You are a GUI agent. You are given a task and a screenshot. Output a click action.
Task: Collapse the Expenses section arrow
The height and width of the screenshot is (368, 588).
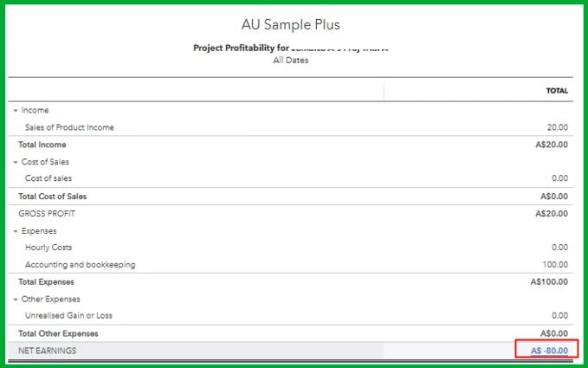click(16, 231)
